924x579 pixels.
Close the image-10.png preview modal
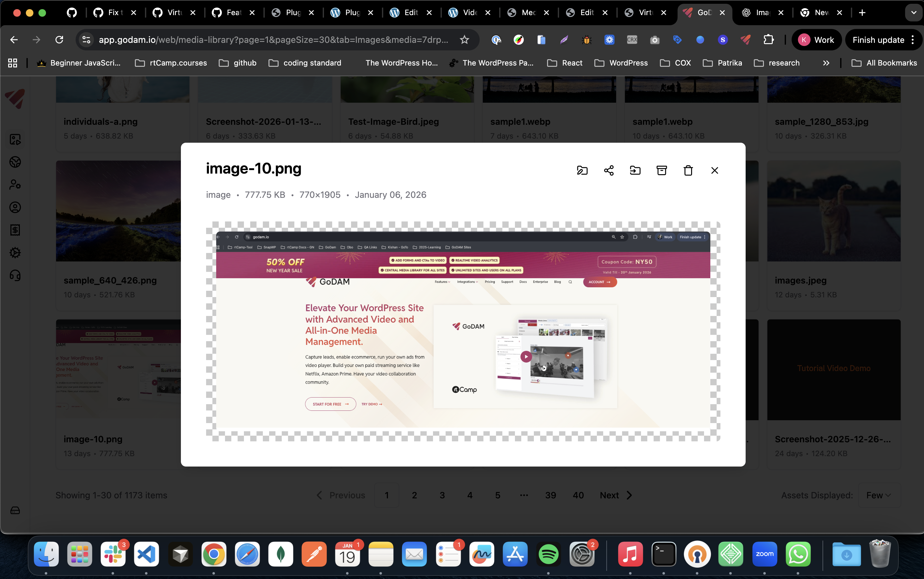click(714, 170)
